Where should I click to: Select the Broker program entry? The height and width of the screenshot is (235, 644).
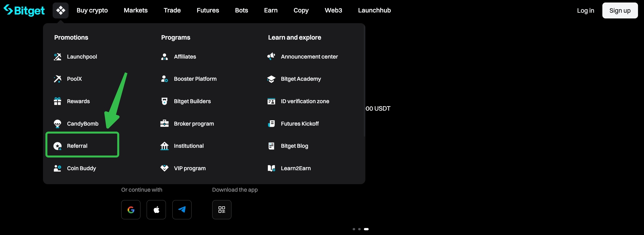point(194,124)
